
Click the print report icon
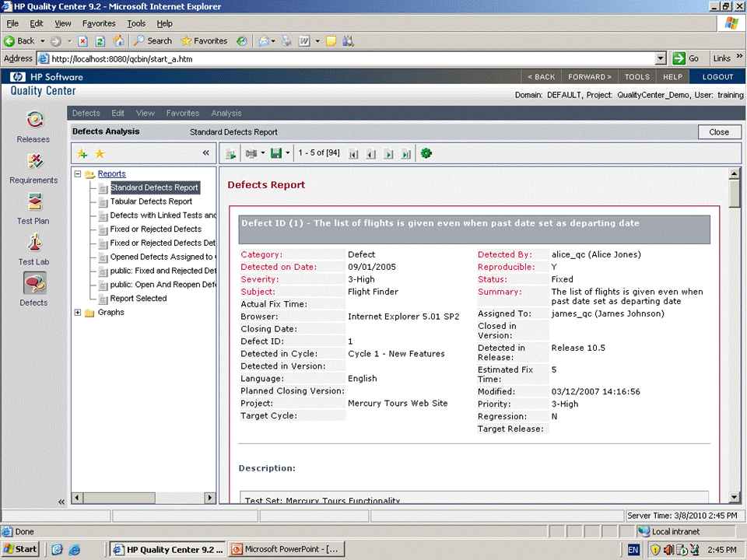point(251,153)
